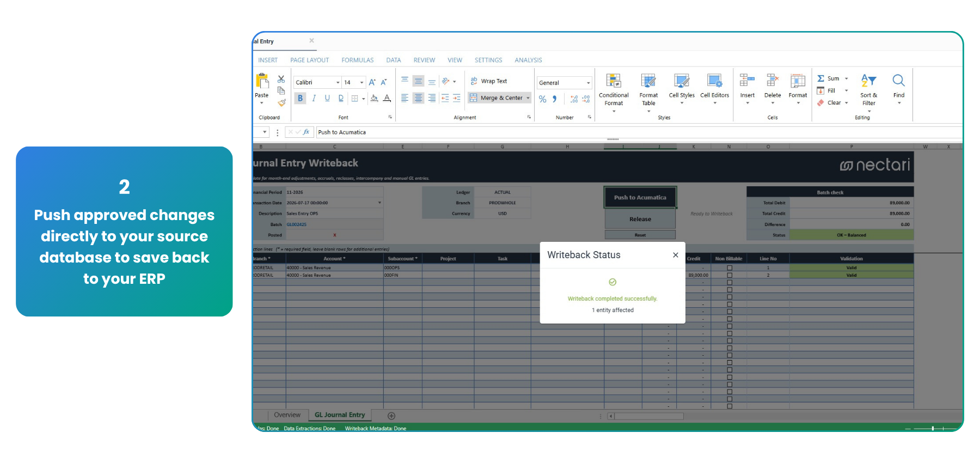Expand the Fill dropdown arrow
The image size is (980, 463).
pos(846,90)
